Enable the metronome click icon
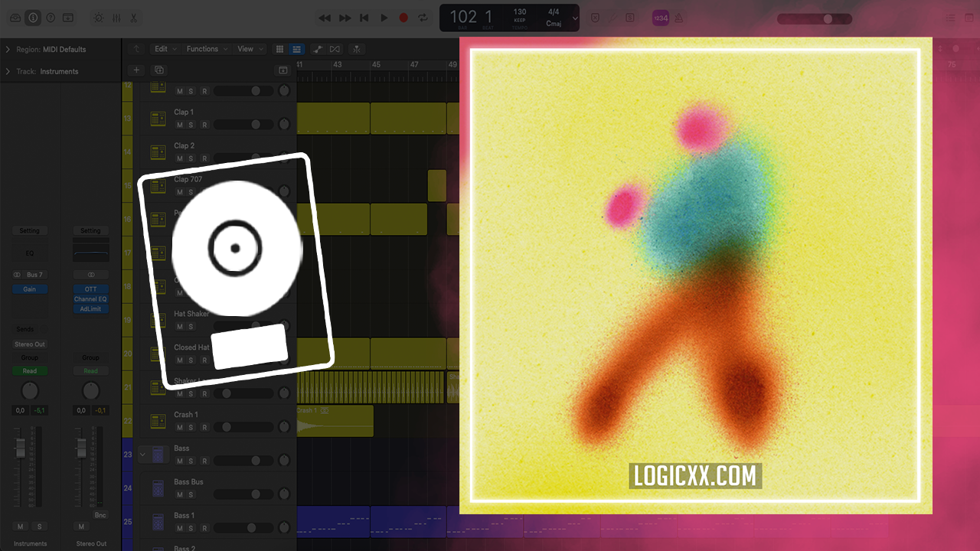This screenshot has width=980, height=551. tap(678, 18)
